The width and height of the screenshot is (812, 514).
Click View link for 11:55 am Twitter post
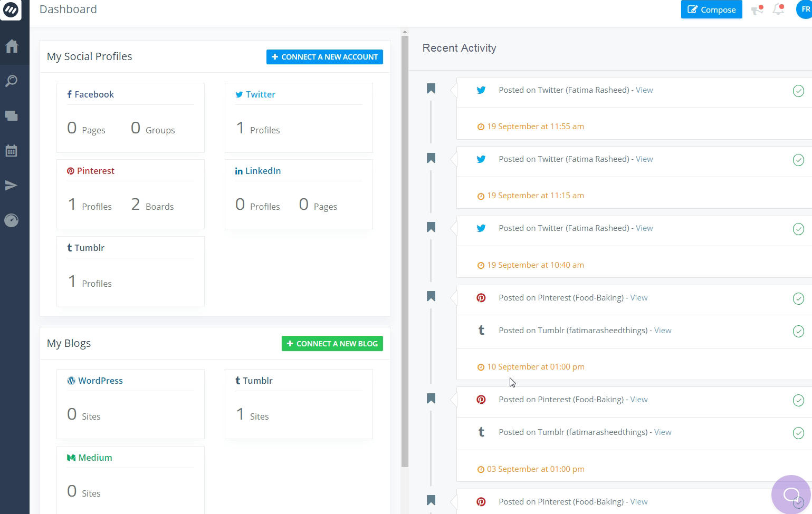coord(644,90)
